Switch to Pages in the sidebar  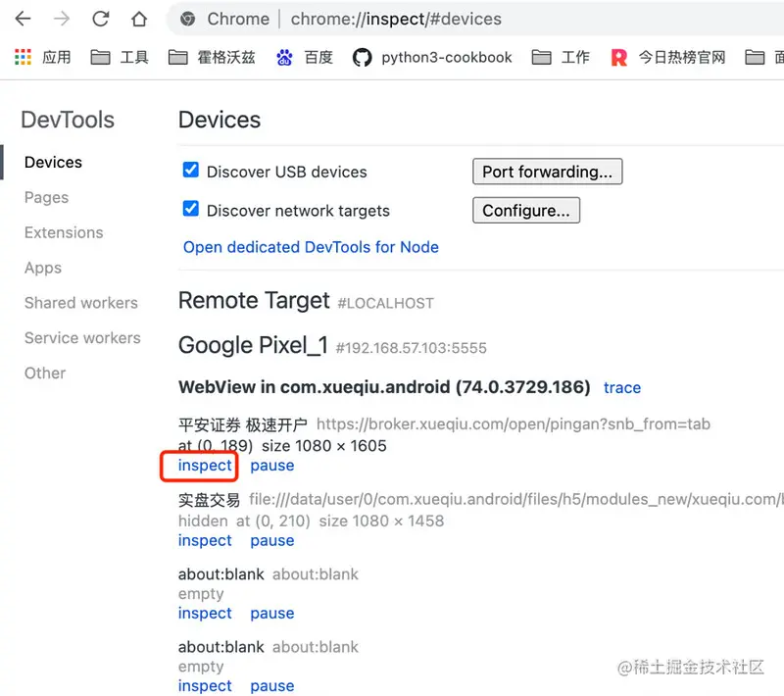pos(46,197)
